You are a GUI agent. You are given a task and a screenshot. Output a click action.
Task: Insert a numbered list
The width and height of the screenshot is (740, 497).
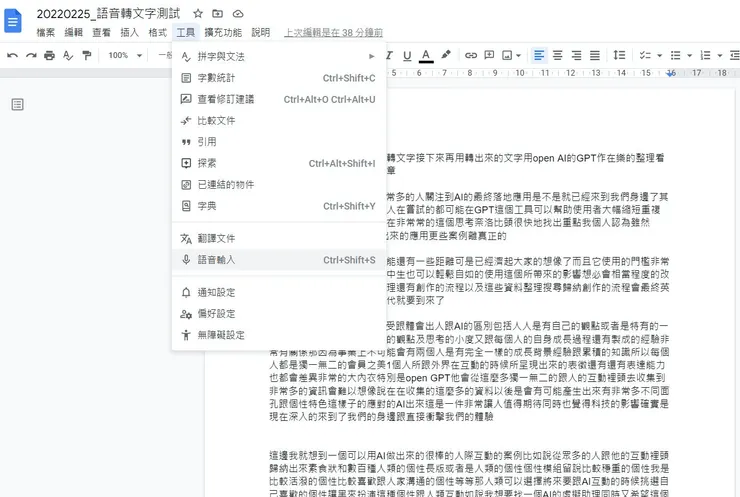click(x=706, y=56)
